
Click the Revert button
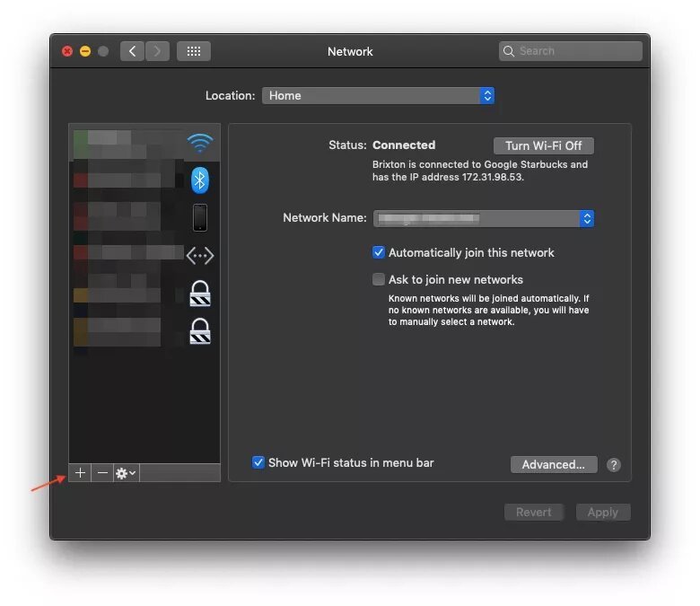pyautogui.click(x=533, y=513)
